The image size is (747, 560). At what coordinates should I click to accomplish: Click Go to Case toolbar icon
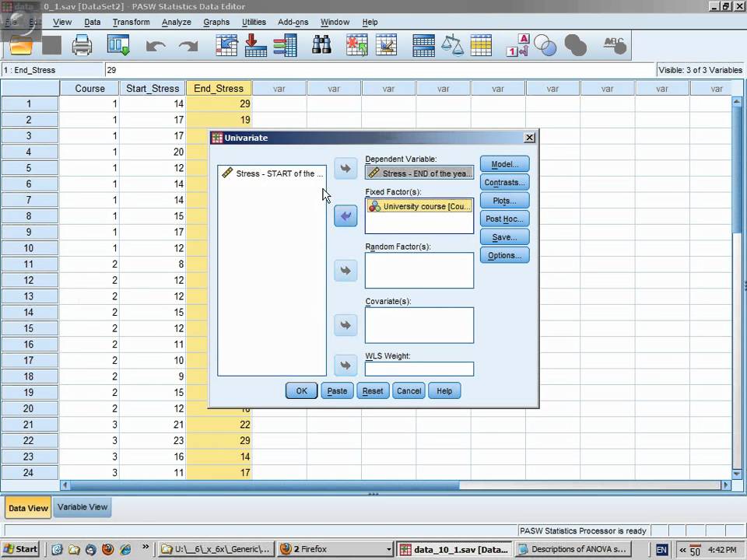tap(226, 46)
